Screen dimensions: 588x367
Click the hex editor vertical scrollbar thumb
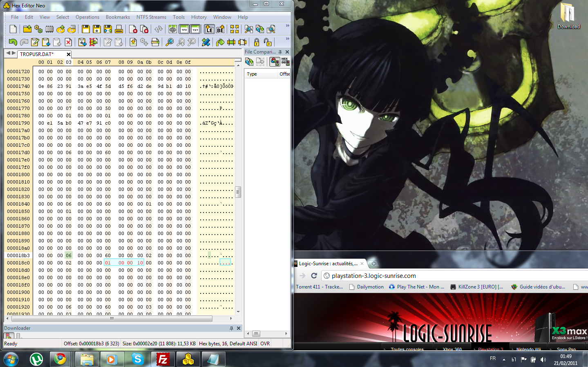pos(238,192)
